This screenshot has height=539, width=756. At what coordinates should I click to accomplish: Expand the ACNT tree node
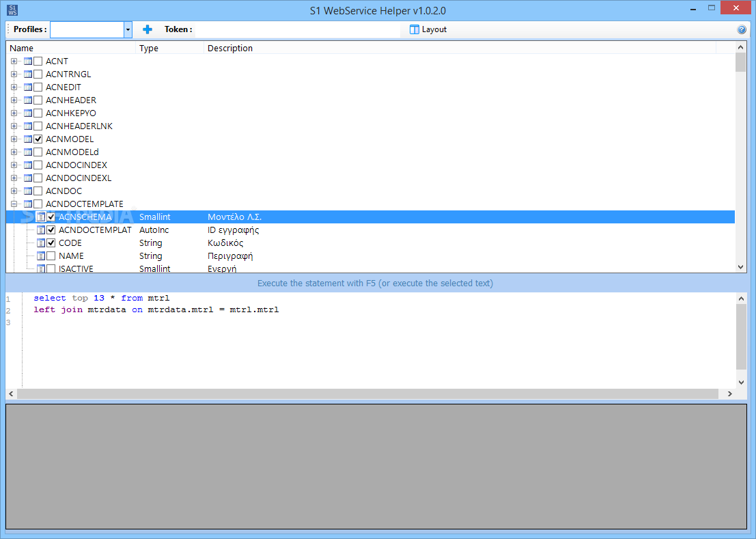pos(14,61)
